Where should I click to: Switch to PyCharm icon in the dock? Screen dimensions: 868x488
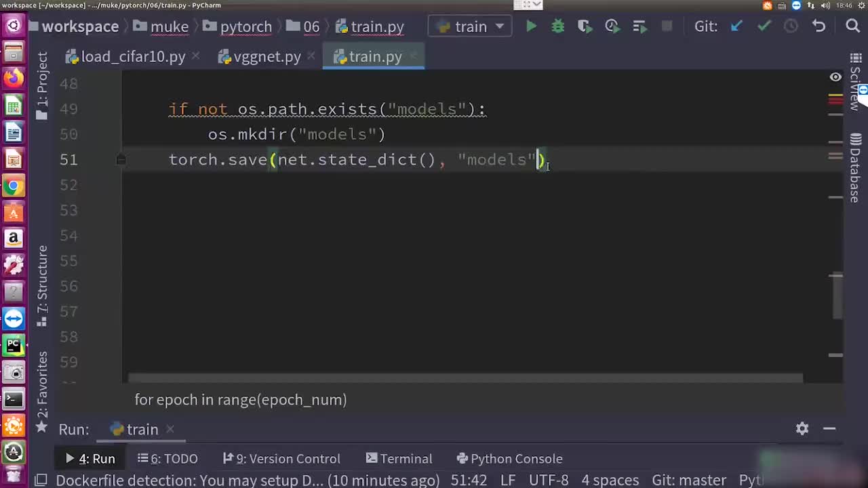pos(14,346)
